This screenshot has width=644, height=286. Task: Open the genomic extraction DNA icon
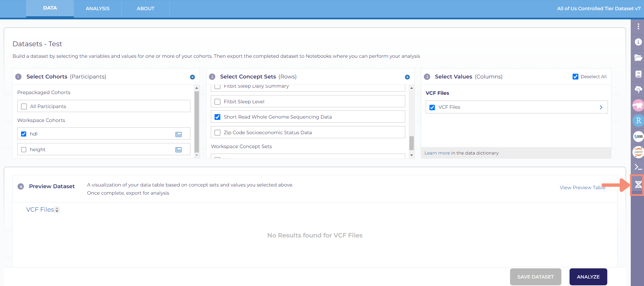click(638, 184)
